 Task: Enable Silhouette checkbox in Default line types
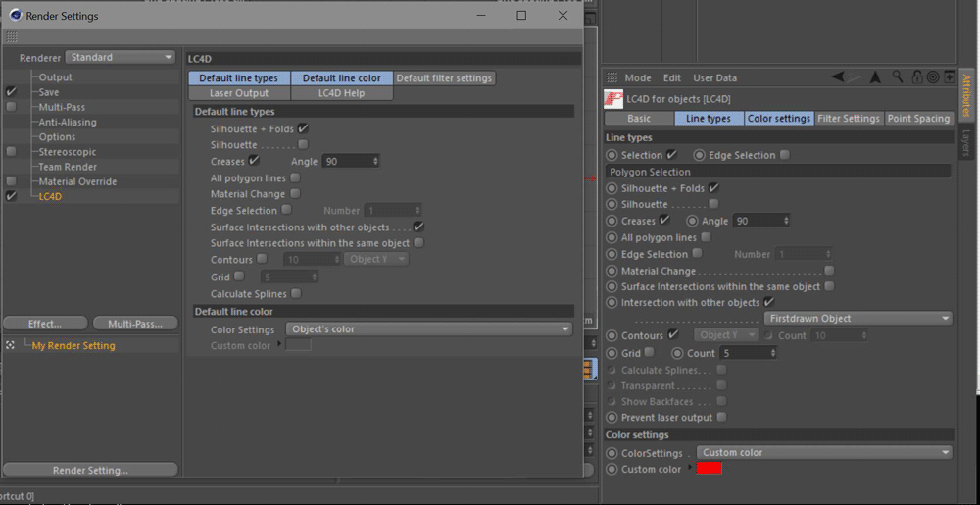303,144
